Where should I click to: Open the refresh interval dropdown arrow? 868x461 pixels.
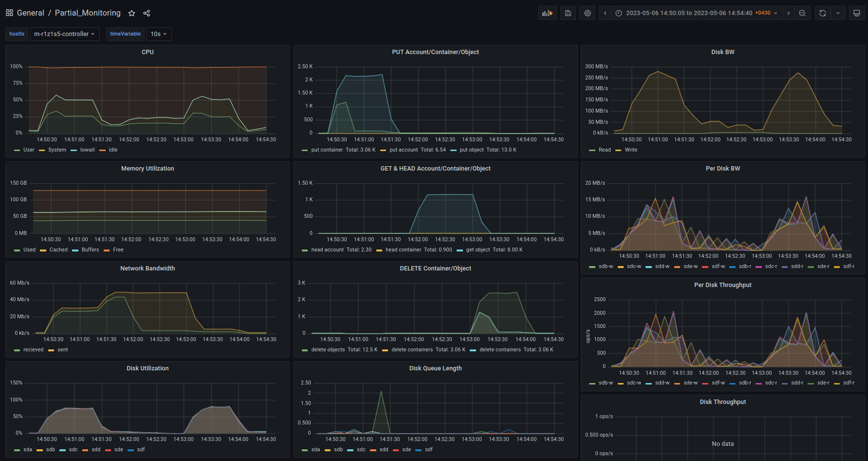click(838, 13)
